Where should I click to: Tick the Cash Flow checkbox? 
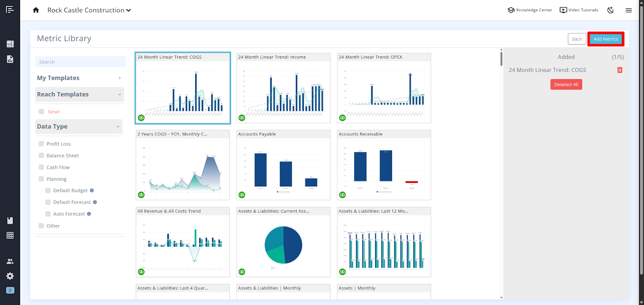(41, 167)
